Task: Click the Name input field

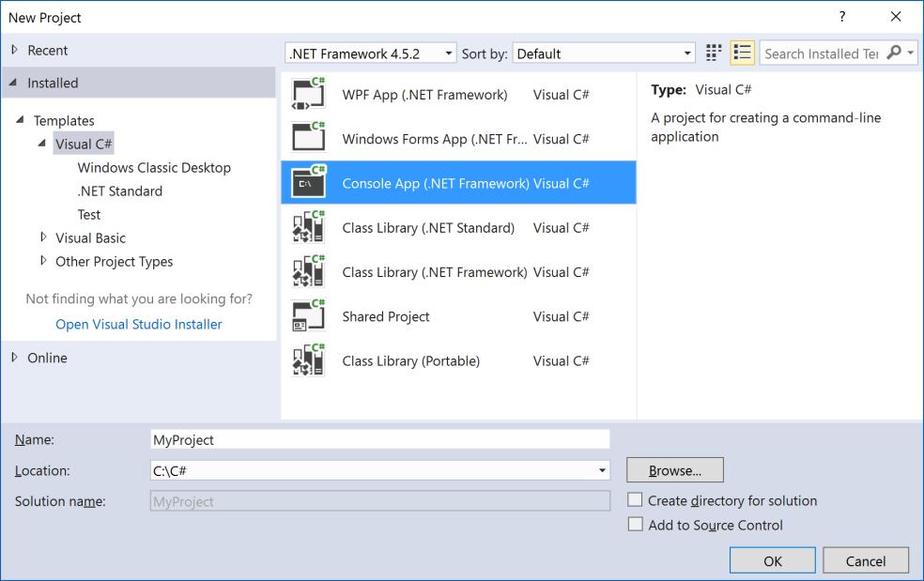Action: 380,439
